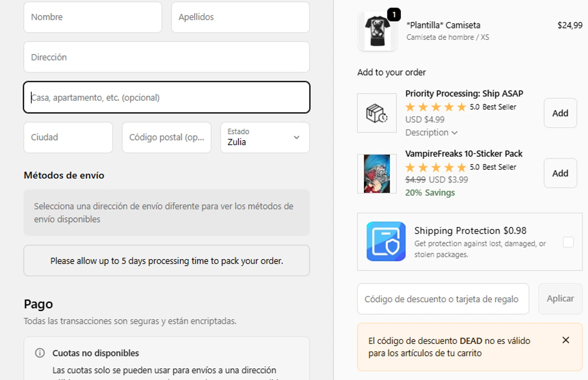Click the Priority Processing package icon

(377, 113)
